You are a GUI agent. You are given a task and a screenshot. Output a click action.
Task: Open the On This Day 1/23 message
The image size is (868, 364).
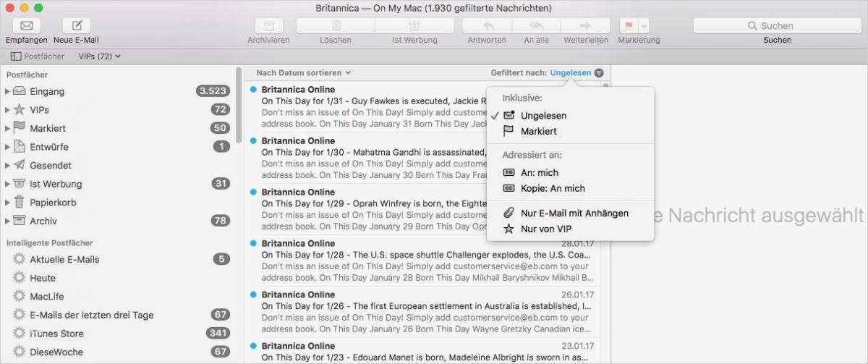click(x=427, y=351)
